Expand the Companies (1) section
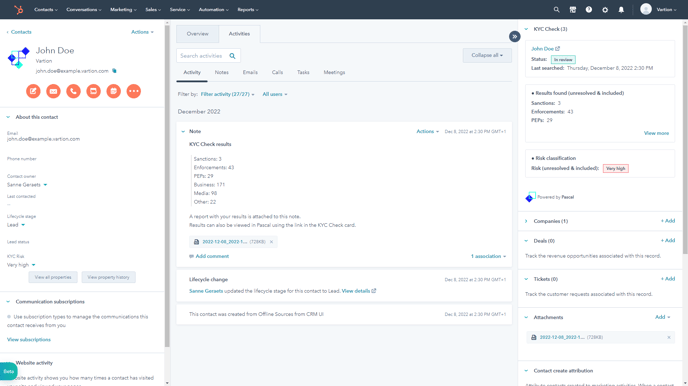 tap(526, 221)
